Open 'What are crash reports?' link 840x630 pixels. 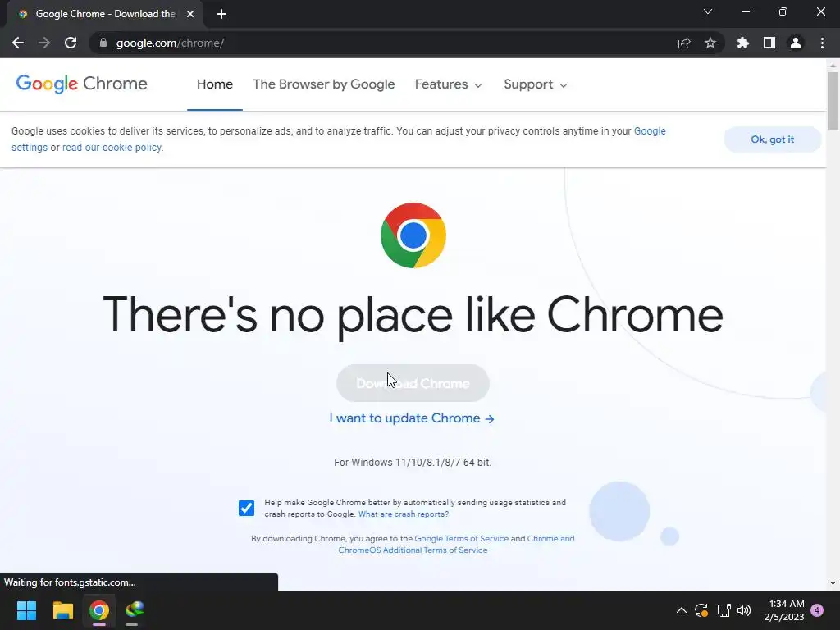404,514
